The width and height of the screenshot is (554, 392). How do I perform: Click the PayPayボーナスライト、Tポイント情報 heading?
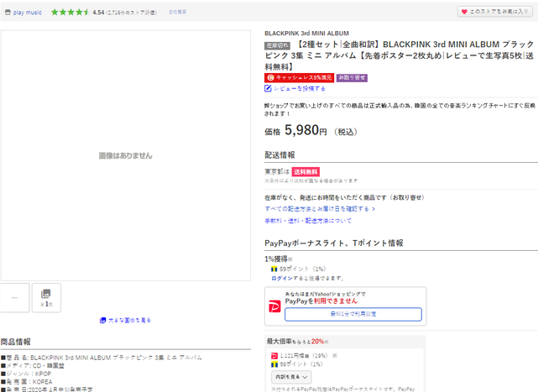click(x=334, y=243)
